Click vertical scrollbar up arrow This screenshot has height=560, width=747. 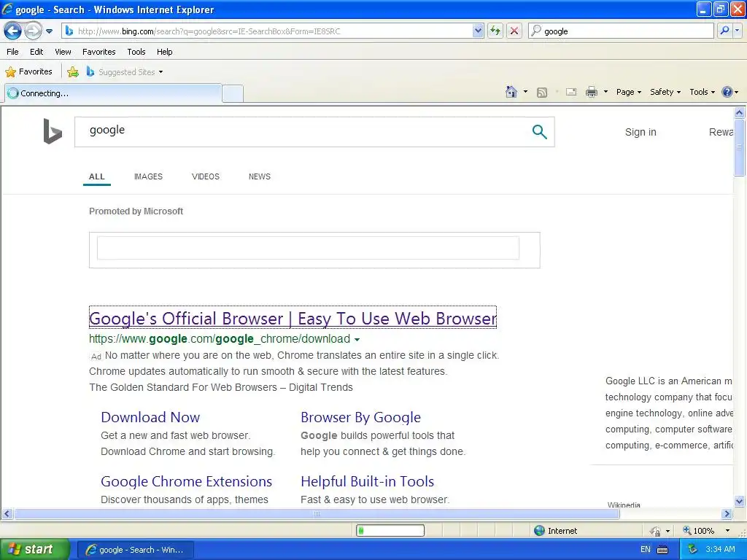coord(739,113)
